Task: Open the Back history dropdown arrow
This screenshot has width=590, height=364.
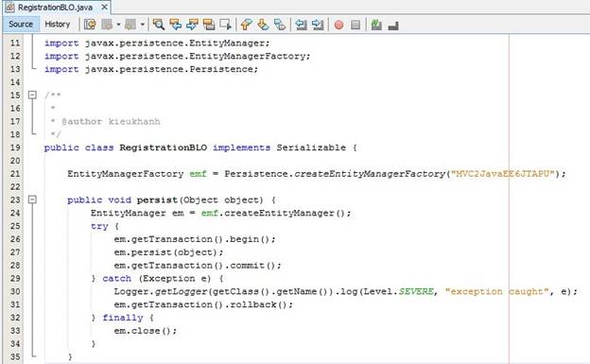Action: click(x=118, y=25)
